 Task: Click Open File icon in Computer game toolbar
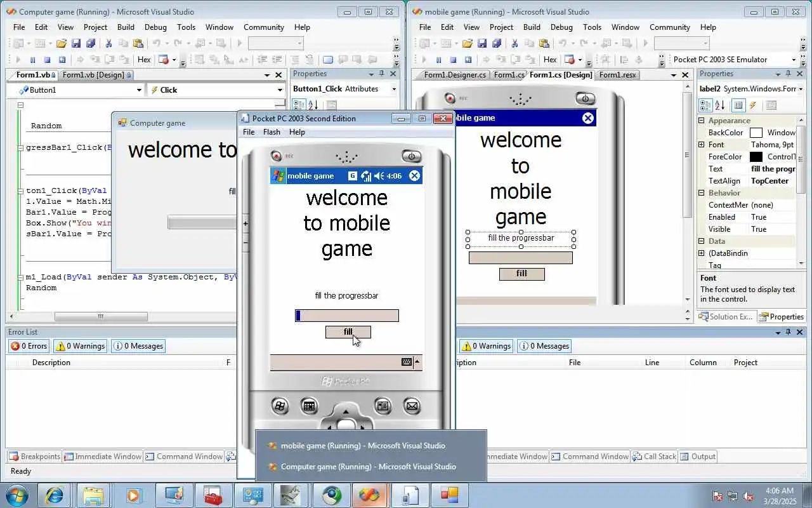tap(62, 43)
